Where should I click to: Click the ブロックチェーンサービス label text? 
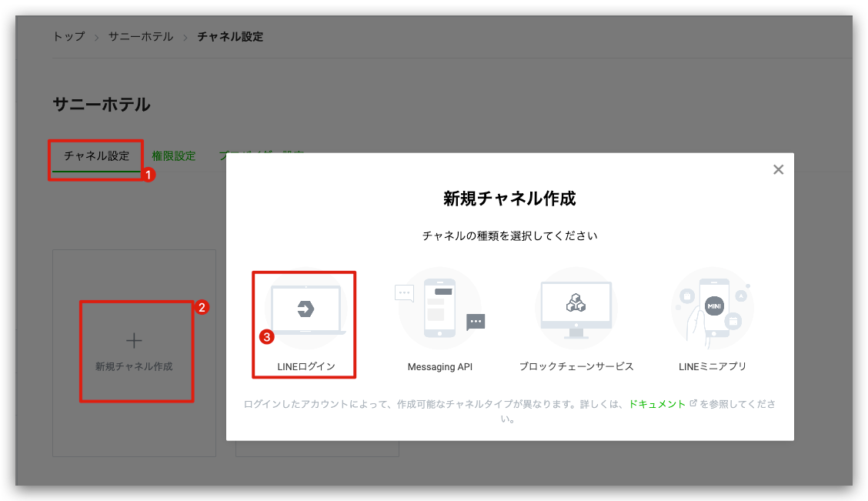point(576,366)
